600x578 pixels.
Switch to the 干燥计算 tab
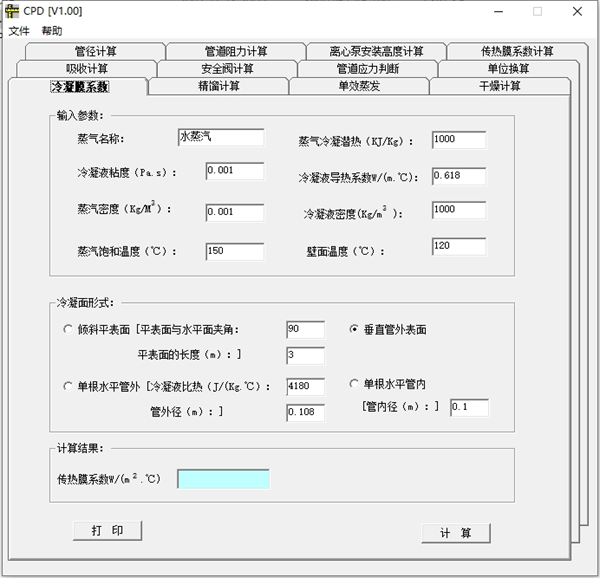(500, 86)
